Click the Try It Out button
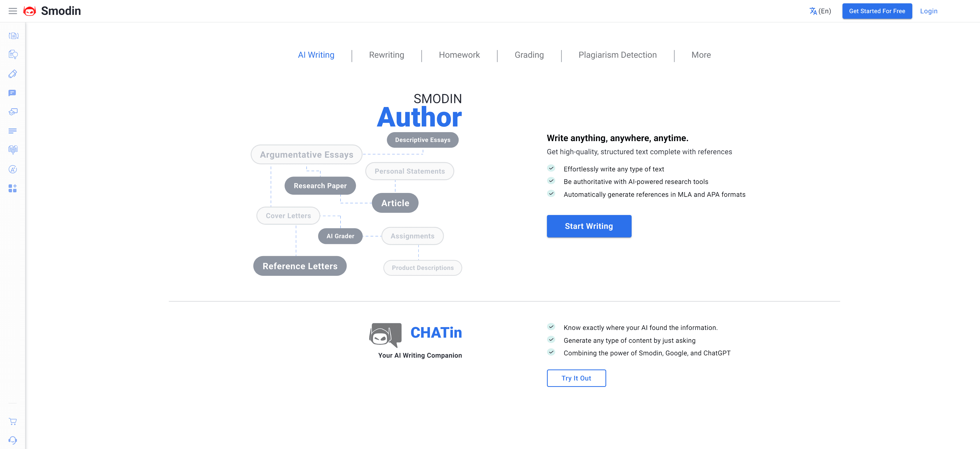The height and width of the screenshot is (449, 980). pyautogui.click(x=576, y=378)
